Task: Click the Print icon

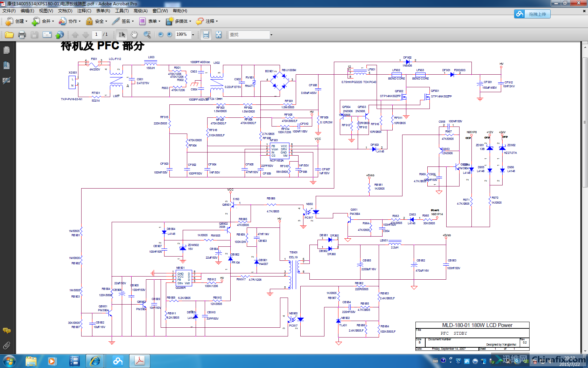Action: point(22,35)
